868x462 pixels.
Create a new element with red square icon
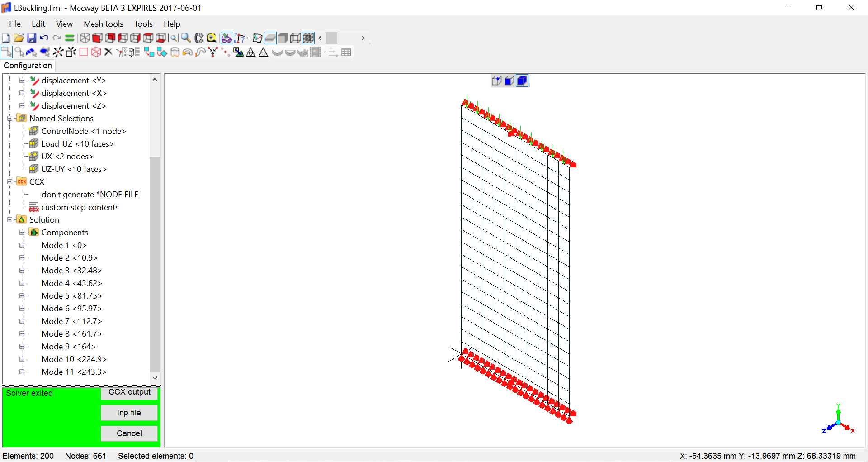(83, 52)
